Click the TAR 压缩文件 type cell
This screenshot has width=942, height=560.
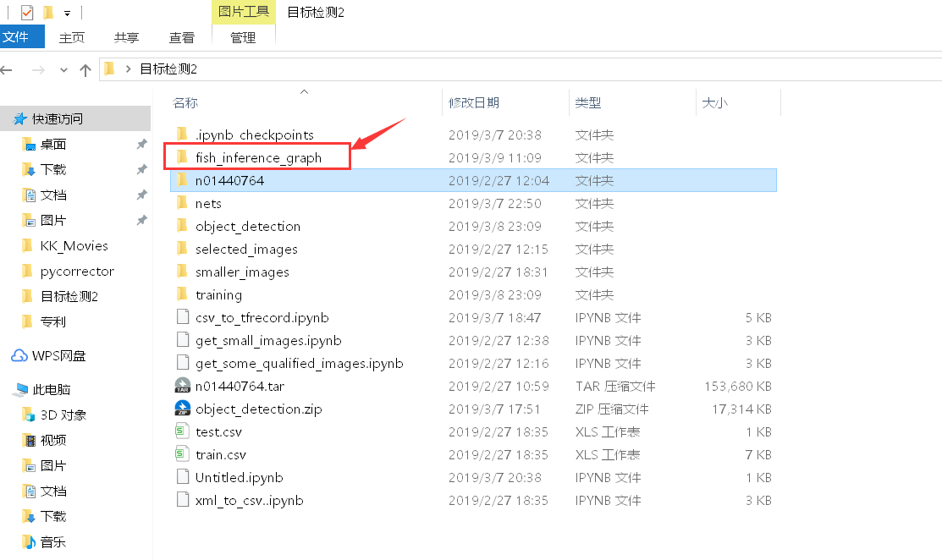coord(615,386)
